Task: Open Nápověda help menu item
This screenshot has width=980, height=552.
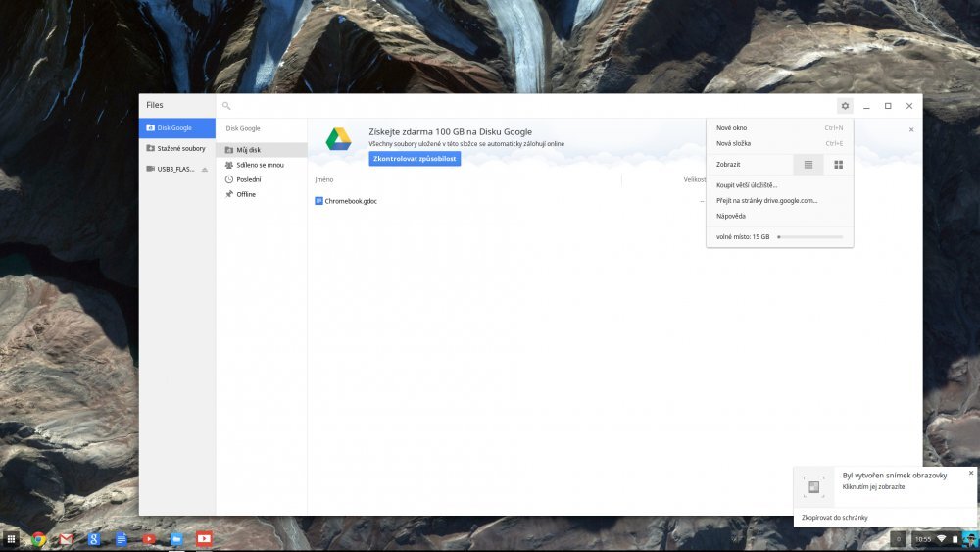Action: (x=779, y=216)
